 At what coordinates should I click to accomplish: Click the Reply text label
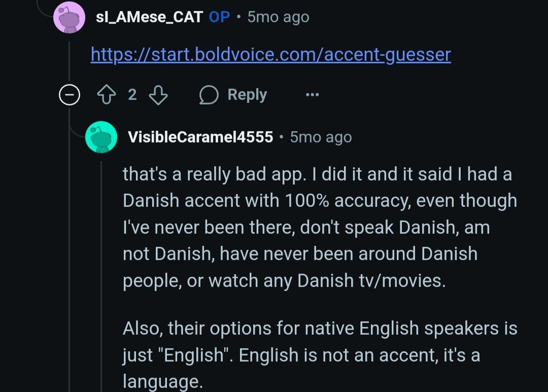(x=247, y=95)
